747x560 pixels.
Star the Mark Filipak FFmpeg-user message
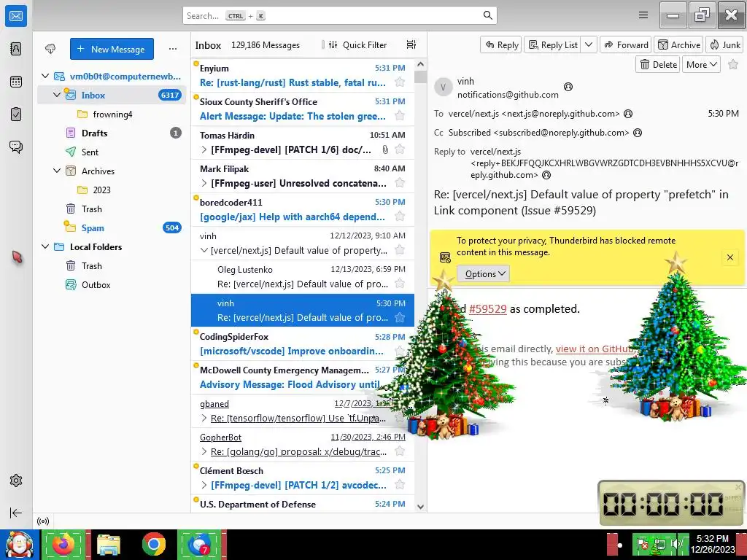coord(400,183)
